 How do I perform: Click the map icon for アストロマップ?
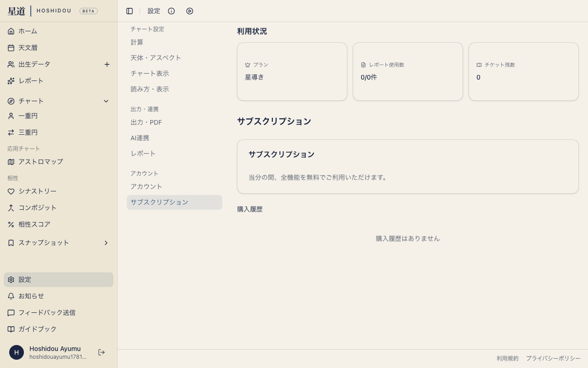11,162
